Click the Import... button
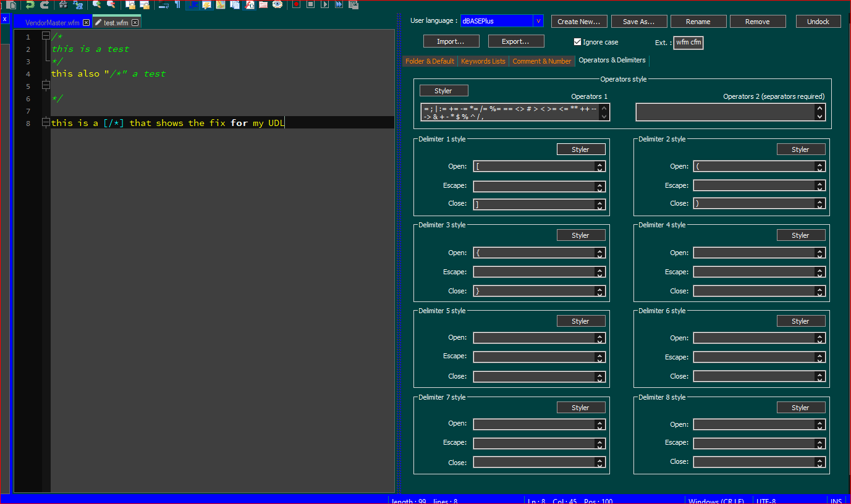Image resolution: width=851 pixels, height=504 pixels. [451, 41]
